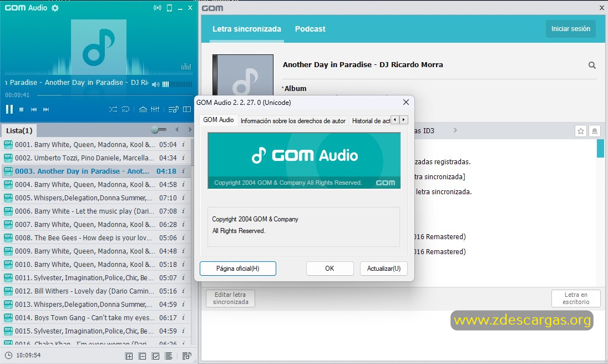Click the add files icon below the playlist
The image size is (608, 364).
129,356
